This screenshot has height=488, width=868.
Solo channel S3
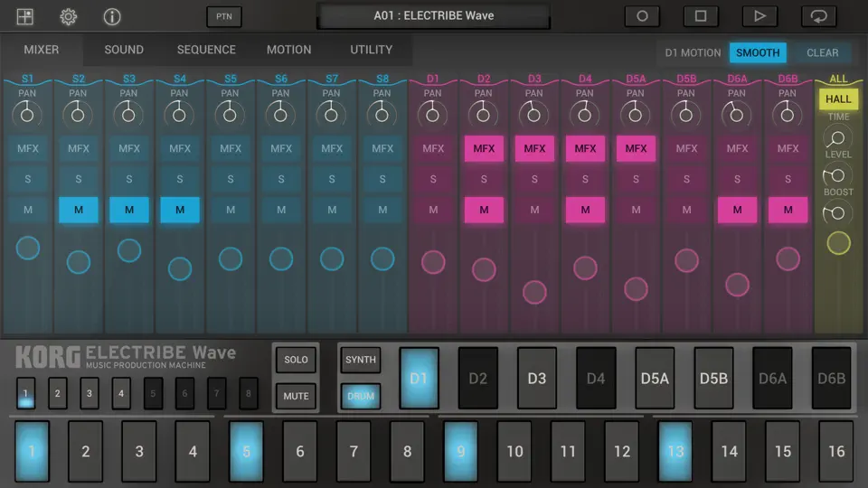coord(129,179)
